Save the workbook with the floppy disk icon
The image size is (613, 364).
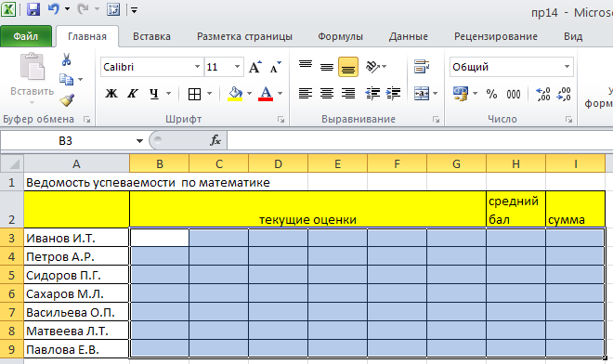tap(33, 9)
